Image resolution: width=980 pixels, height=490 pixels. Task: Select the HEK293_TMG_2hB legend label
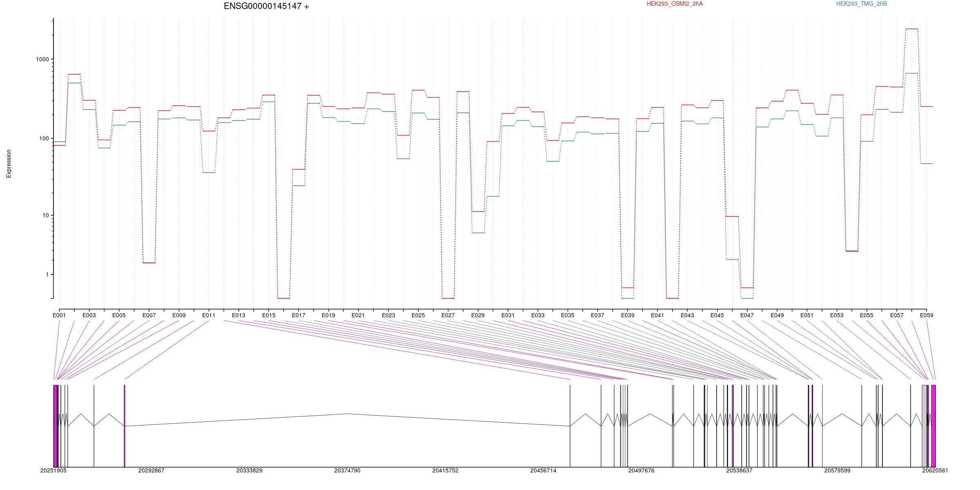tap(862, 4)
